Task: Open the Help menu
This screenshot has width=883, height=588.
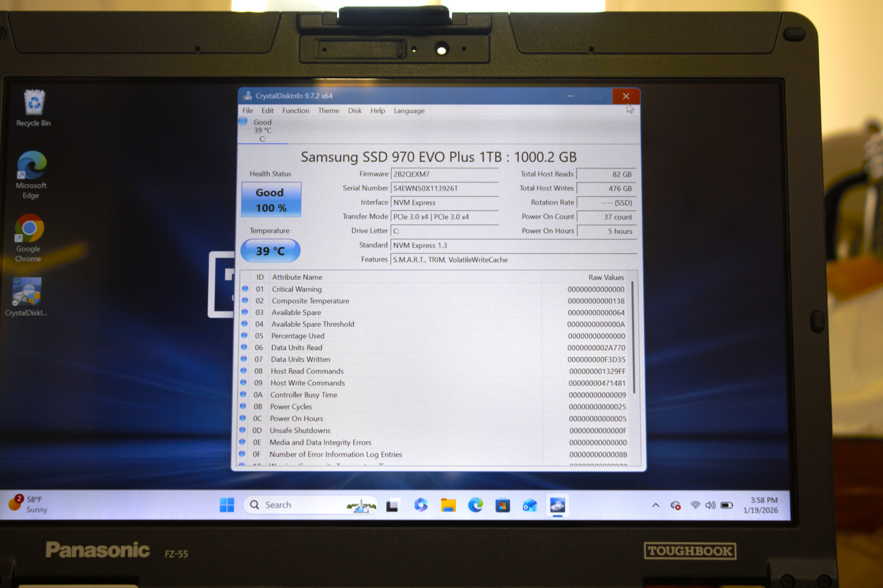Action: (378, 111)
